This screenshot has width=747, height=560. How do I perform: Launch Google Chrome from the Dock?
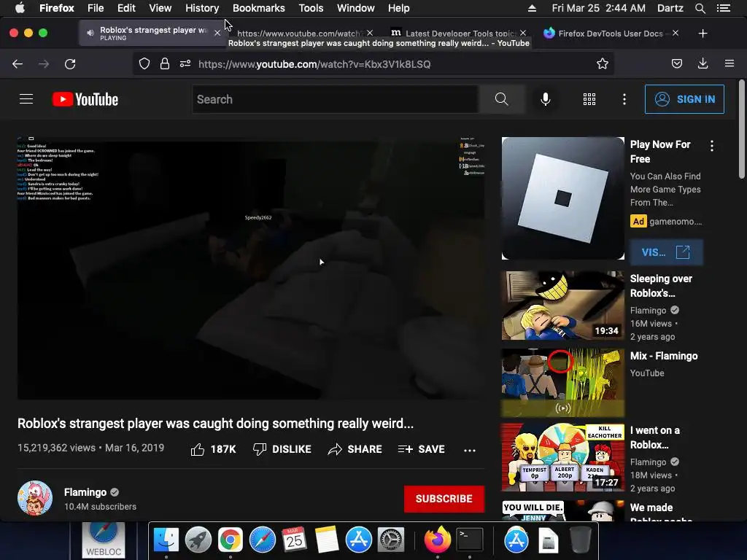coord(230,540)
